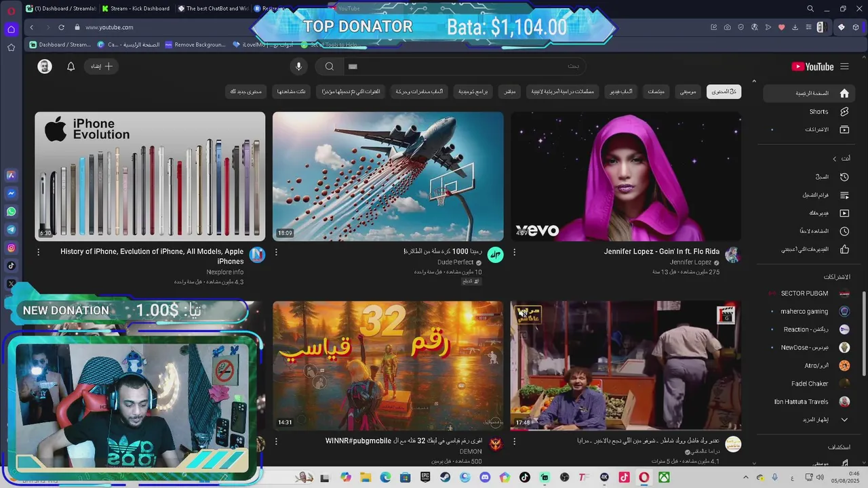This screenshot has width=868, height=488.
Task: Open Opera tab search magnifier
Action: (x=810, y=9)
